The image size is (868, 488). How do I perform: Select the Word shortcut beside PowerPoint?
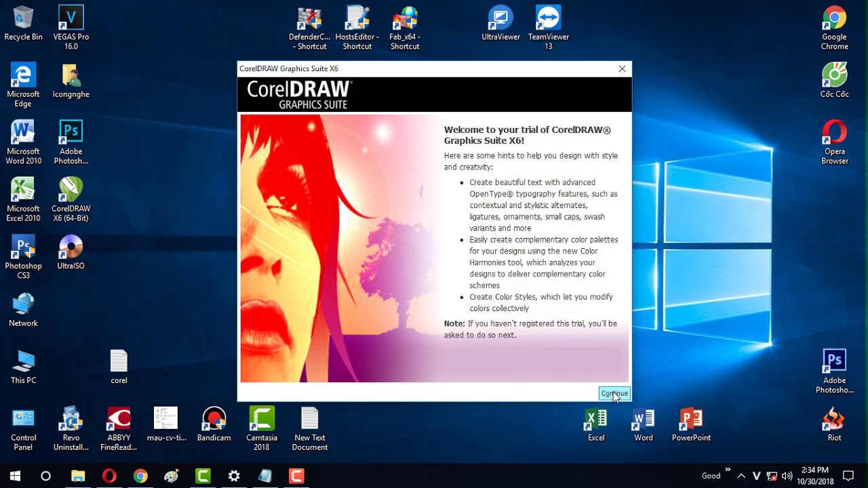(644, 424)
